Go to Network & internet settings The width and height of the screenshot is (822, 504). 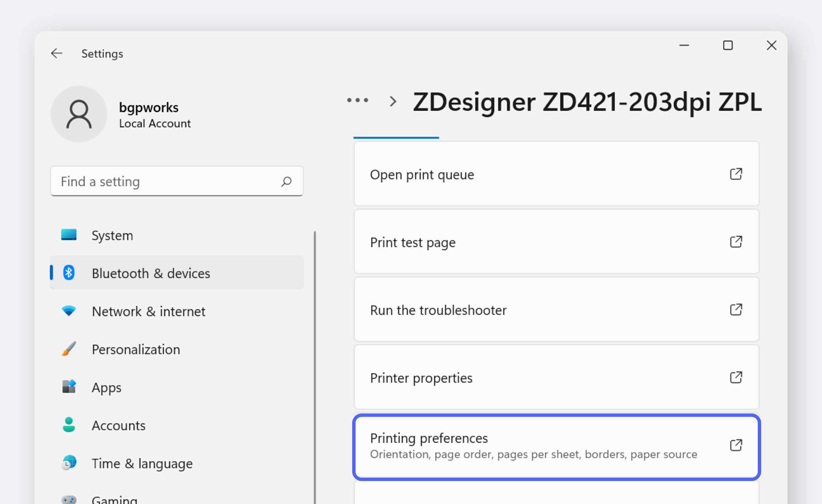(x=148, y=311)
